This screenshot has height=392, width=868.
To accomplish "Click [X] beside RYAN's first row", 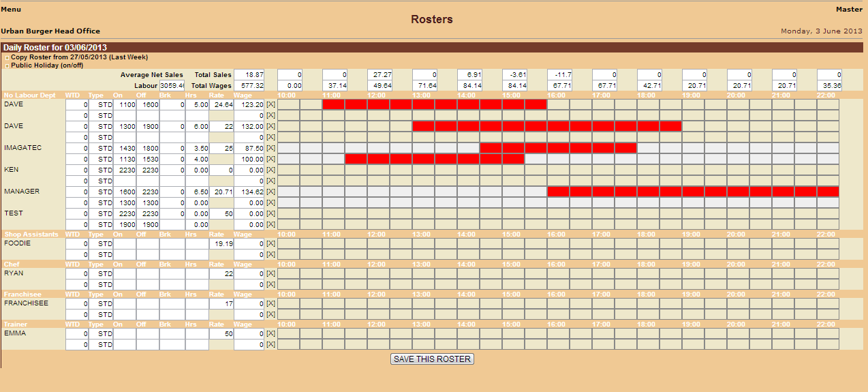I will [270, 273].
